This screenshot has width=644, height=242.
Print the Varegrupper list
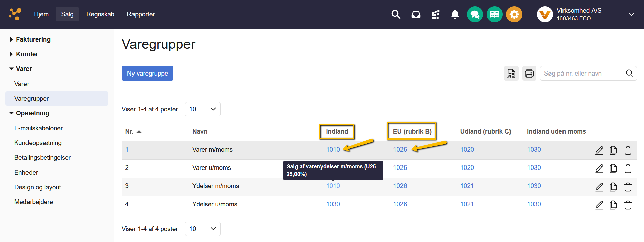[529, 74]
